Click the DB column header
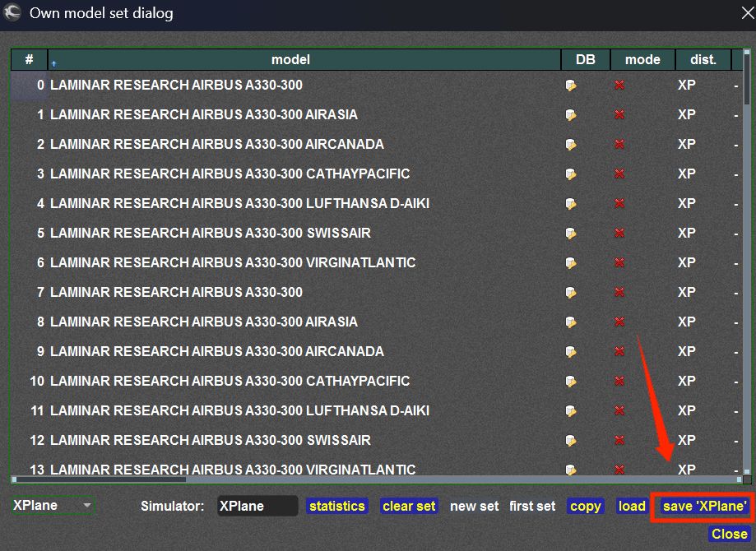 click(x=586, y=60)
